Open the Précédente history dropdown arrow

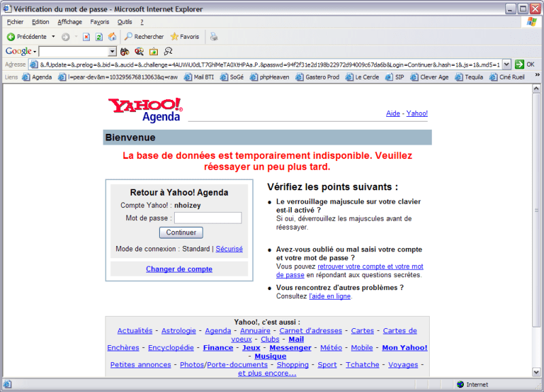point(54,37)
